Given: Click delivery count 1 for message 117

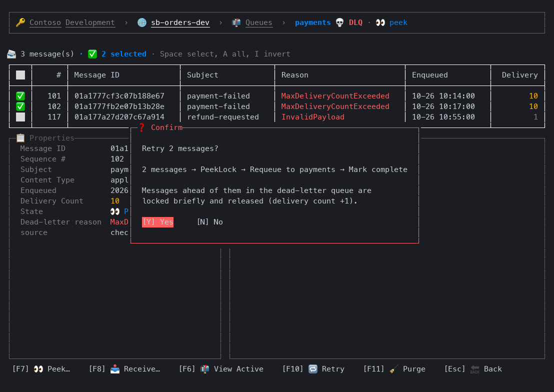Looking at the screenshot, I should 535,117.
